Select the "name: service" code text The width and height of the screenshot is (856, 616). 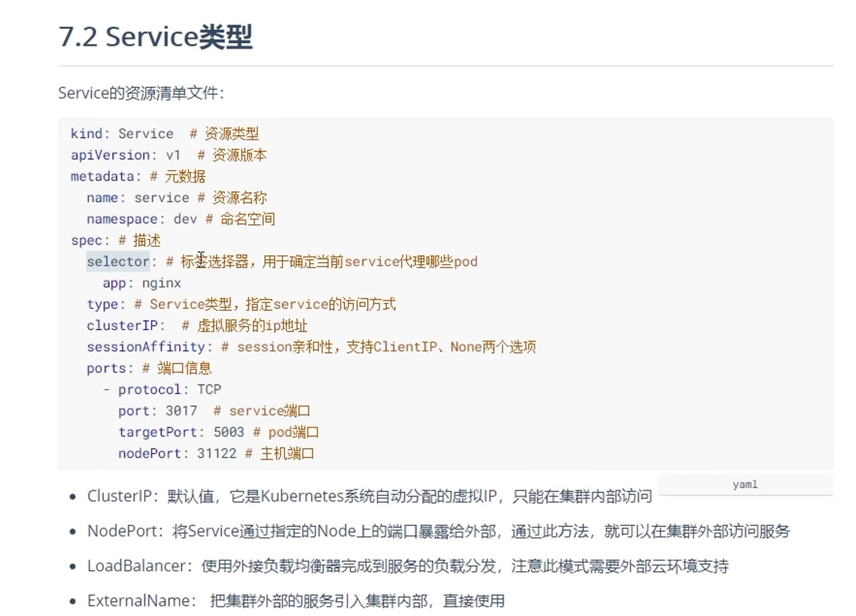pyautogui.click(x=138, y=198)
